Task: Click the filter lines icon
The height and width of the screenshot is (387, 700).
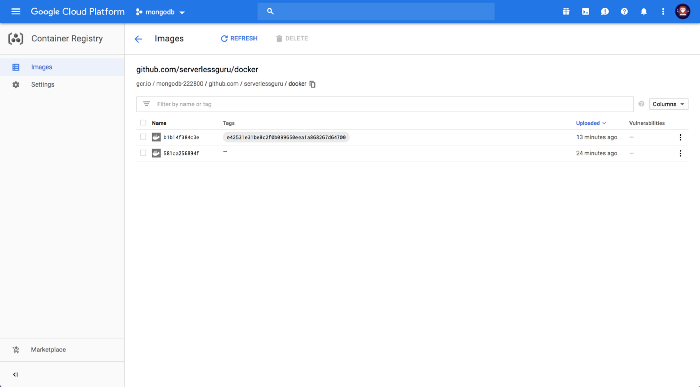Action: [x=146, y=104]
